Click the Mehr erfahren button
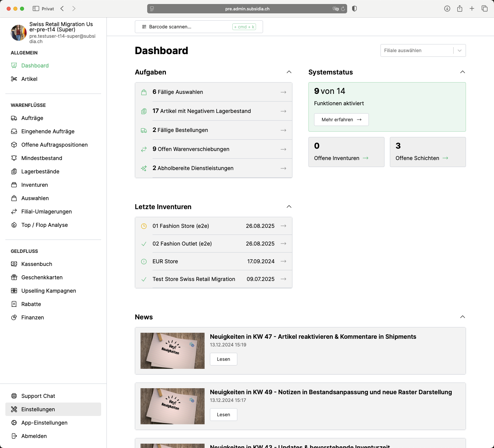 341,119
